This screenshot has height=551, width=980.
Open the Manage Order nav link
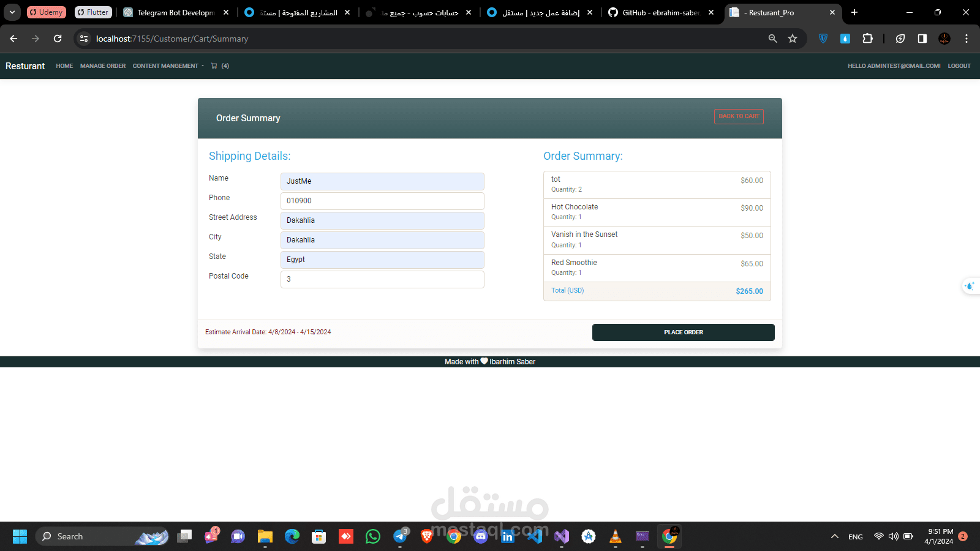[x=103, y=66]
